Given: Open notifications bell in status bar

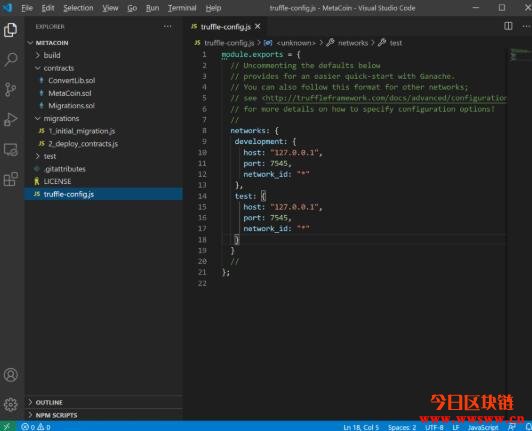Looking at the screenshot, I should [528, 427].
